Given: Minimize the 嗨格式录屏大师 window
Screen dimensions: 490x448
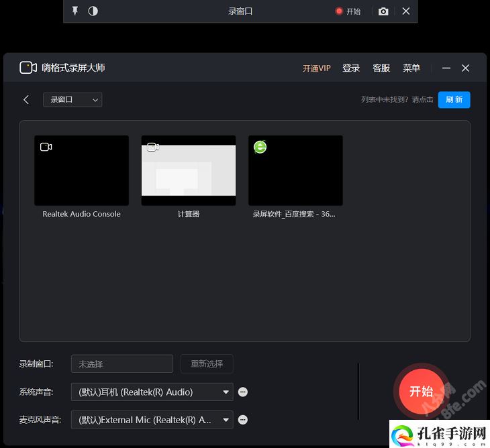Looking at the screenshot, I should [446, 68].
